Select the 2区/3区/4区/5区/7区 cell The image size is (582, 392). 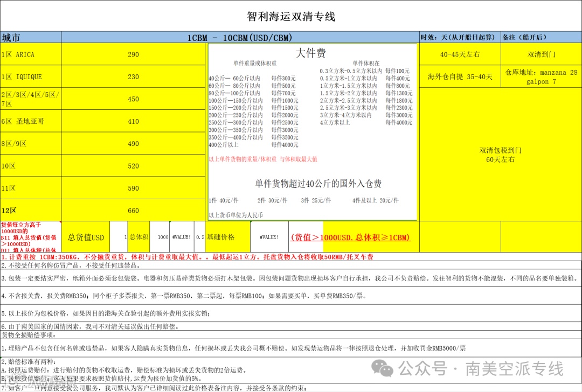pyautogui.click(x=31, y=99)
